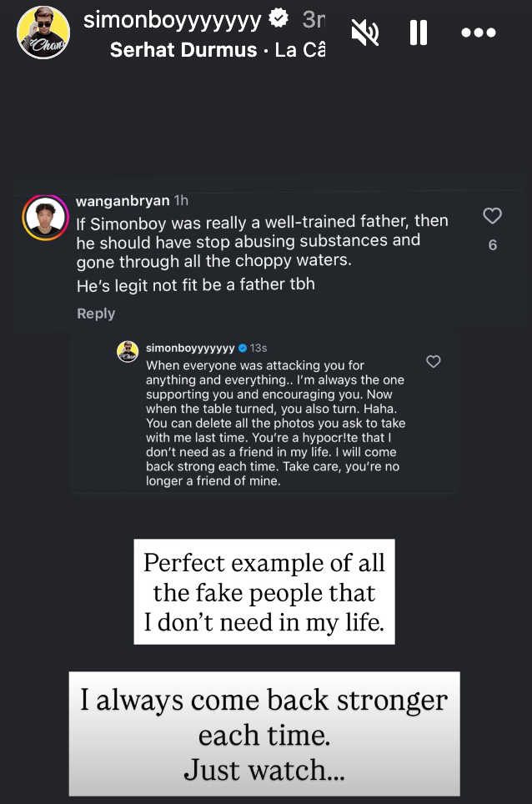Like wanganbryan's comment with the heart
The width and height of the screenshot is (532, 804).
(x=493, y=216)
